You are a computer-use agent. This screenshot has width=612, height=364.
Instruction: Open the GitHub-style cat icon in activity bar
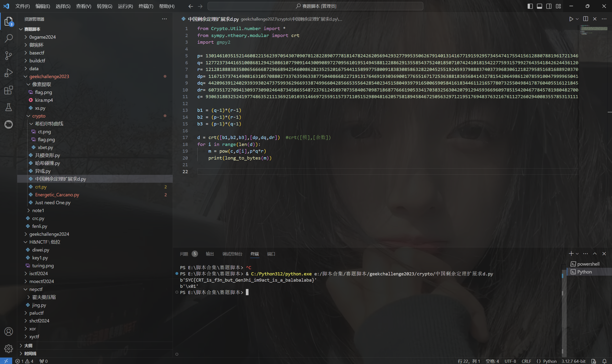pos(9,124)
